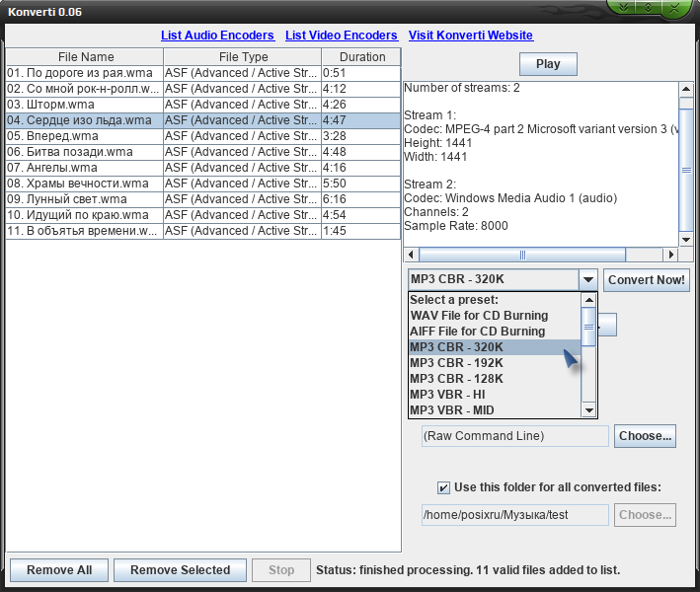Click 'Sample Rate: 8000' text
Viewport: 700px width, 592px height.
[456, 226]
